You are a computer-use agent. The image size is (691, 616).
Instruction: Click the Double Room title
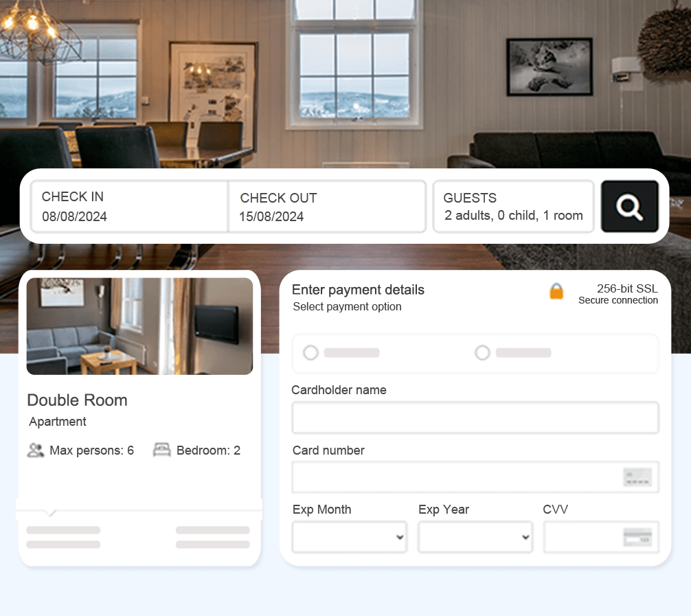[77, 400]
